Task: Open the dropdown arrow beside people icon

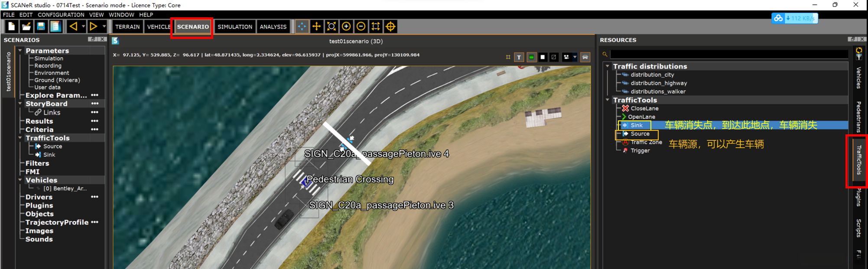Action: (x=575, y=57)
